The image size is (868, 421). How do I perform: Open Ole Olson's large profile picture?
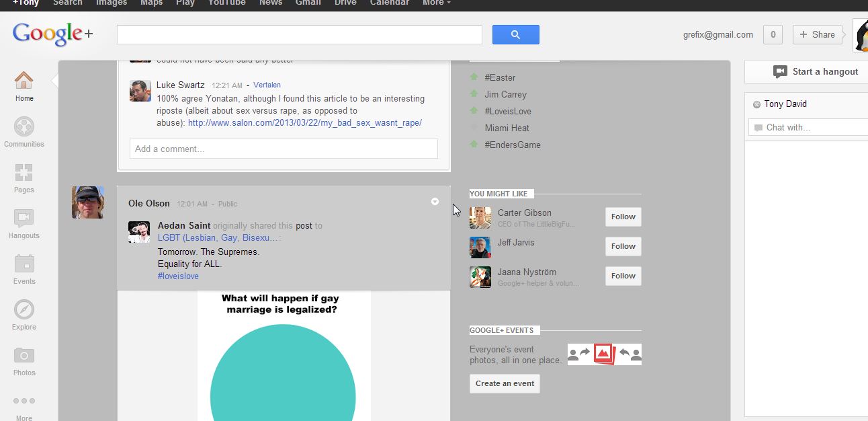coord(88,202)
